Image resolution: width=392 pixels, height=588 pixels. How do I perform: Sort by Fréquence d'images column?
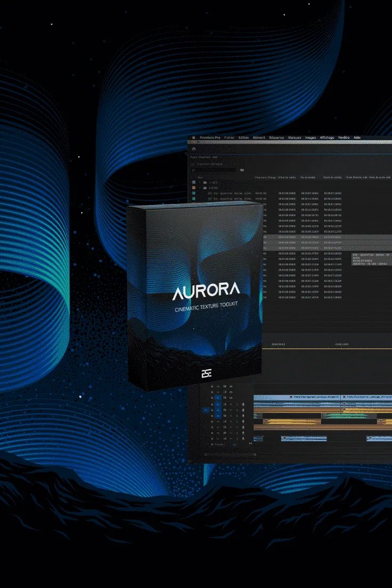pyautogui.click(x=265, y=177)
